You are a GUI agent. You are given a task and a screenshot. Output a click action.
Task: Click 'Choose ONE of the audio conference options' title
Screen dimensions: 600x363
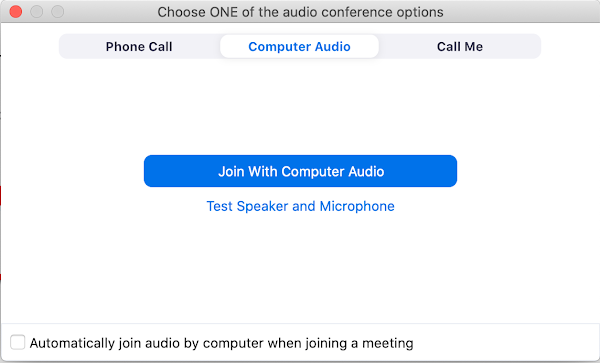(300, 12)
